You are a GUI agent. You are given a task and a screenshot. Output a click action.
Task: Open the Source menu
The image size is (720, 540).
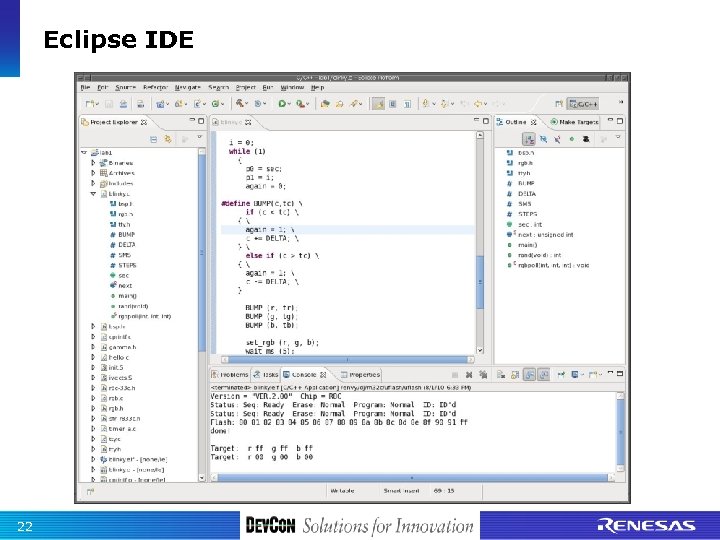[125, 87]
